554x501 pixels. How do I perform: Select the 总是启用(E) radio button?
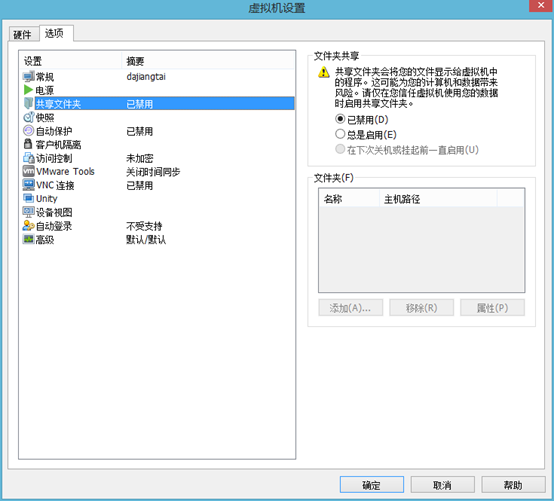click(340, 134)
